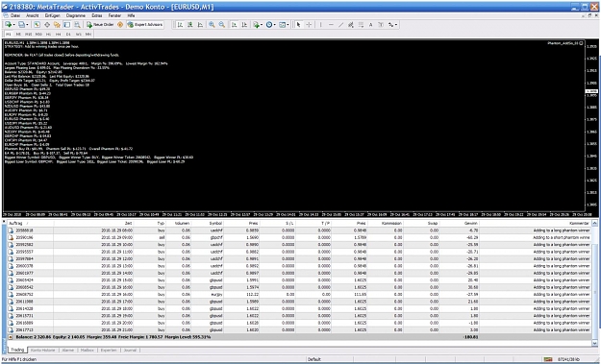601x364 pixels.
Task: Select the equidistant channel tool
Action: 351,25
